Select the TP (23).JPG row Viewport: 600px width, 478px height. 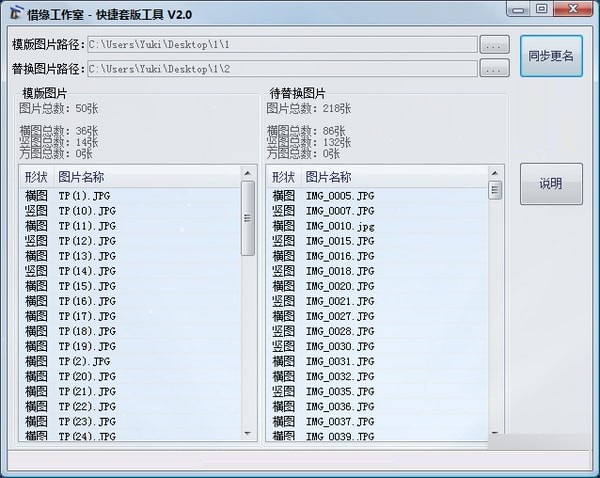click(x=130, y=422)
